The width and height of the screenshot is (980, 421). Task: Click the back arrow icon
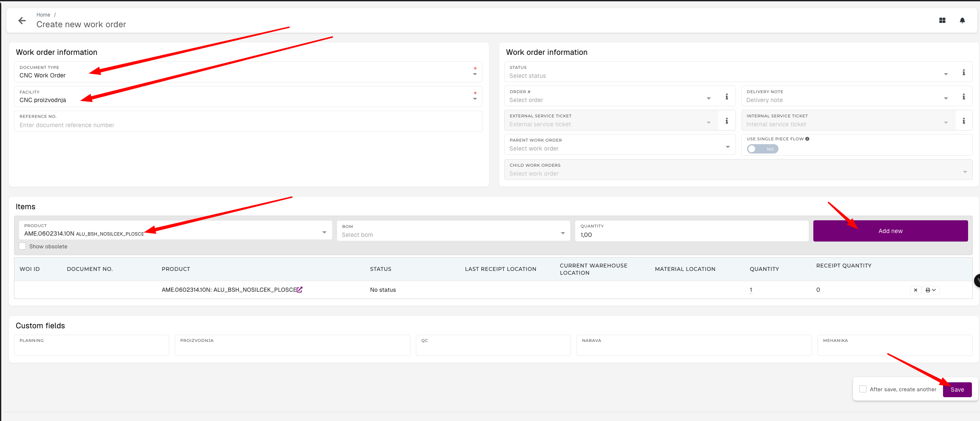[x=22, y=20]
